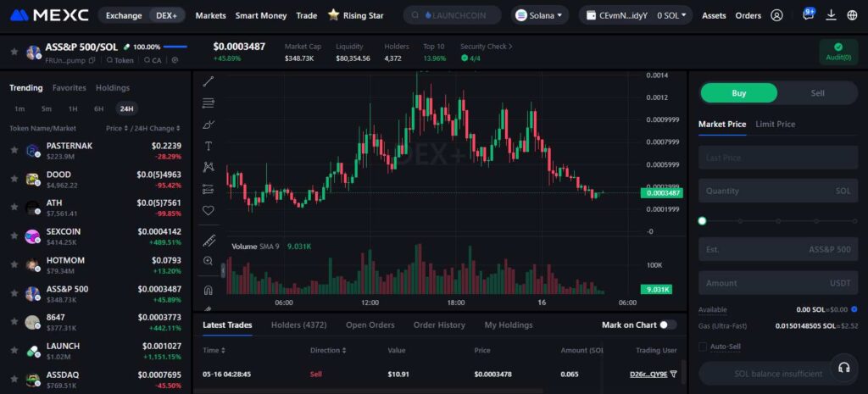Click the quantity percentage slider handle
Viewport: 868px width, 394px height.
pos(702,221)
